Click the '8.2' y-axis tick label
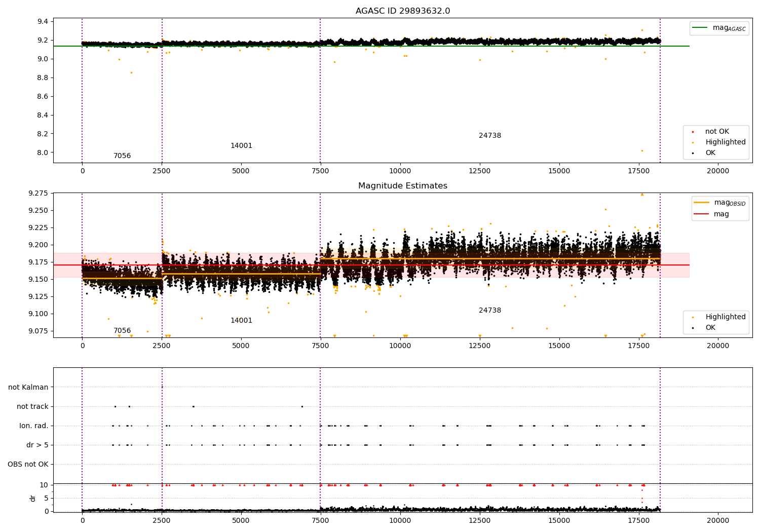The height and width of the screenshot is (532, 760). pos(43,134)
